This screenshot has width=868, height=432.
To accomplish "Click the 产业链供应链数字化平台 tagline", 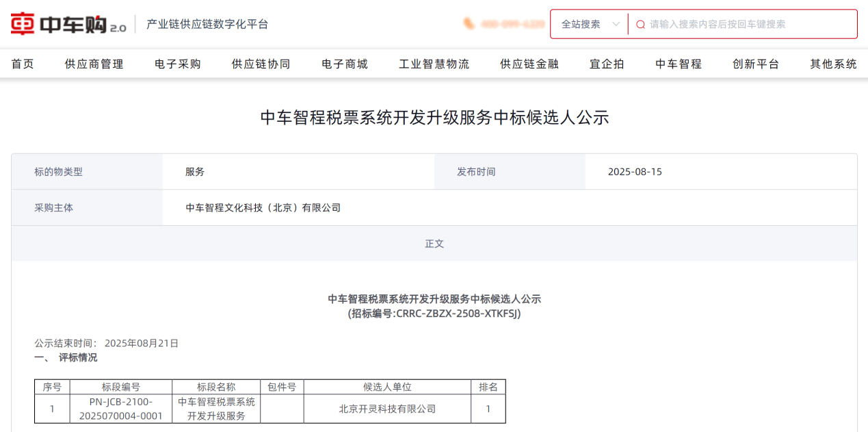I will 207,25.
